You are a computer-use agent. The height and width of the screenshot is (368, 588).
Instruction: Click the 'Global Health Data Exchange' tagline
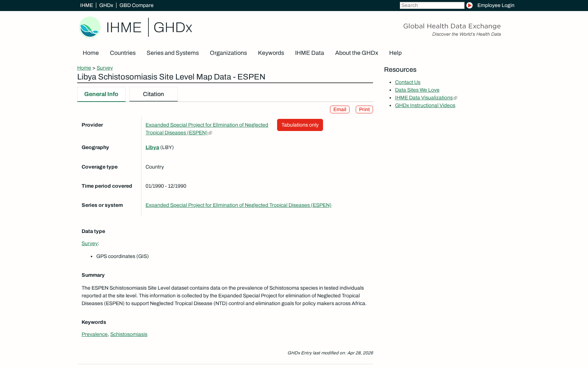coord(452,26)
